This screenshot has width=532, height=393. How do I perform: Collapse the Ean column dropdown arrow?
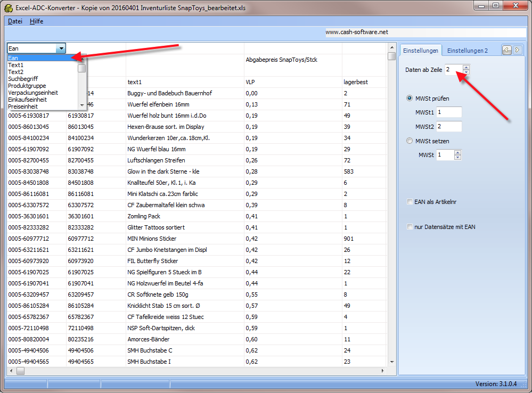(61, 48)
